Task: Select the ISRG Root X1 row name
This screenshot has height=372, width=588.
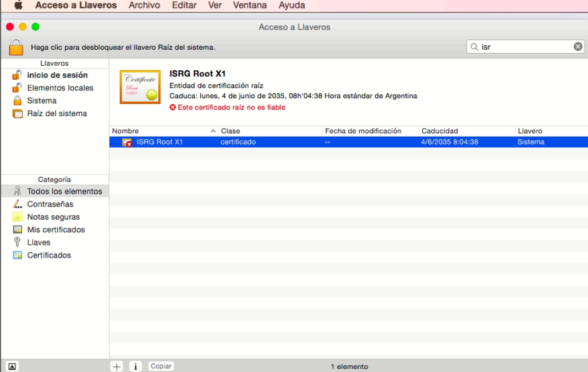Action: pos(160,142)
